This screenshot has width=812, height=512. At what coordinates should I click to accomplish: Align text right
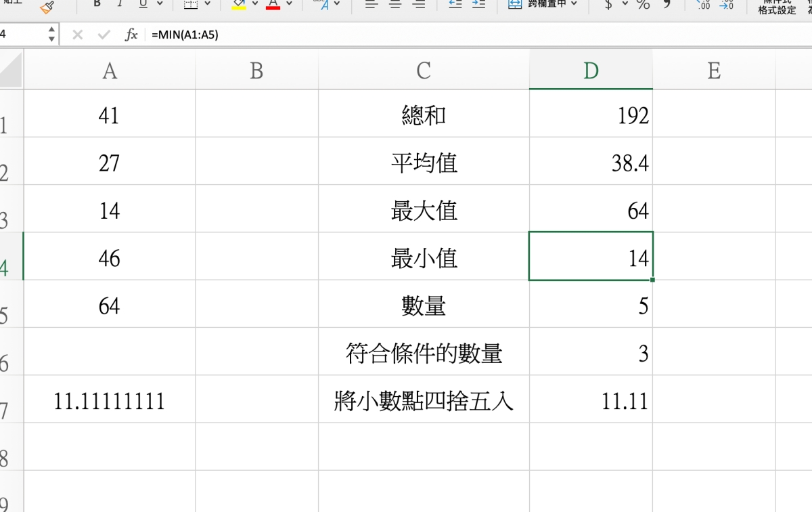(x=419, y=4)
